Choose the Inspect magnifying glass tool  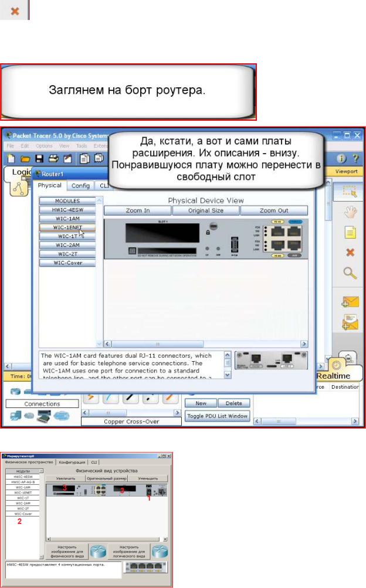350,273
